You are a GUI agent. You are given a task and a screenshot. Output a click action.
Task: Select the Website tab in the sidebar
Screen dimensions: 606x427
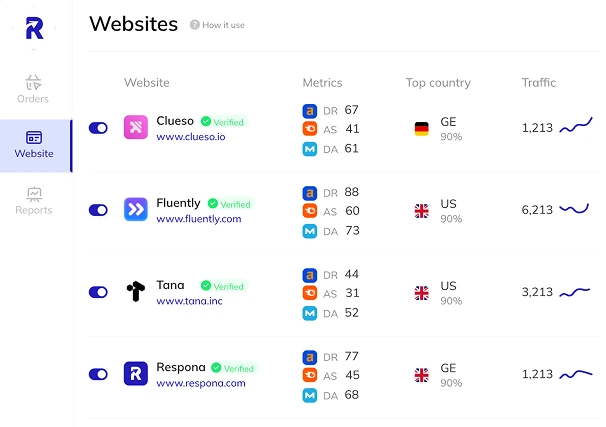(34, 144)
